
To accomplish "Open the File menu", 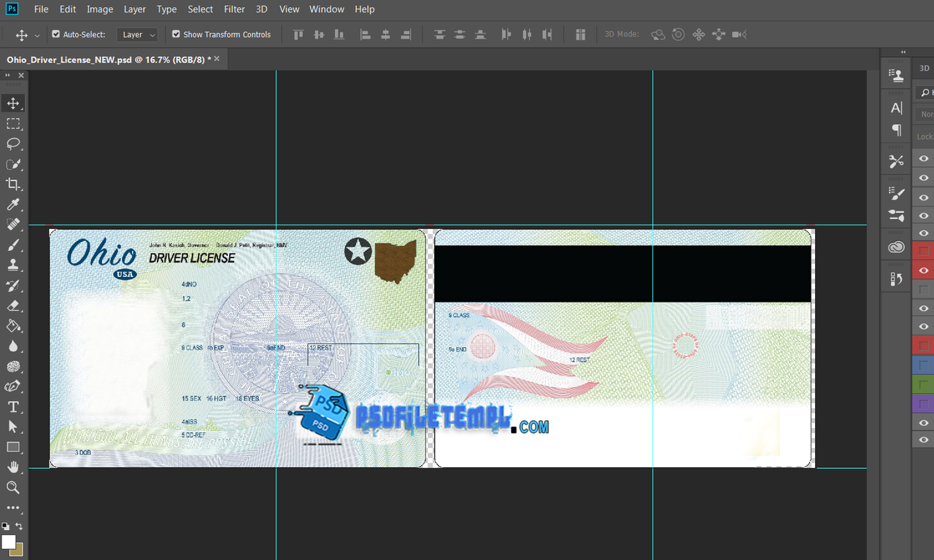I will coord(41,9).
